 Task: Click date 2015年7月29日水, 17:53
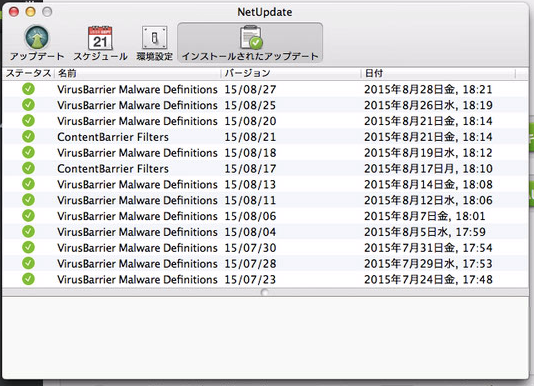coord(428,263)
